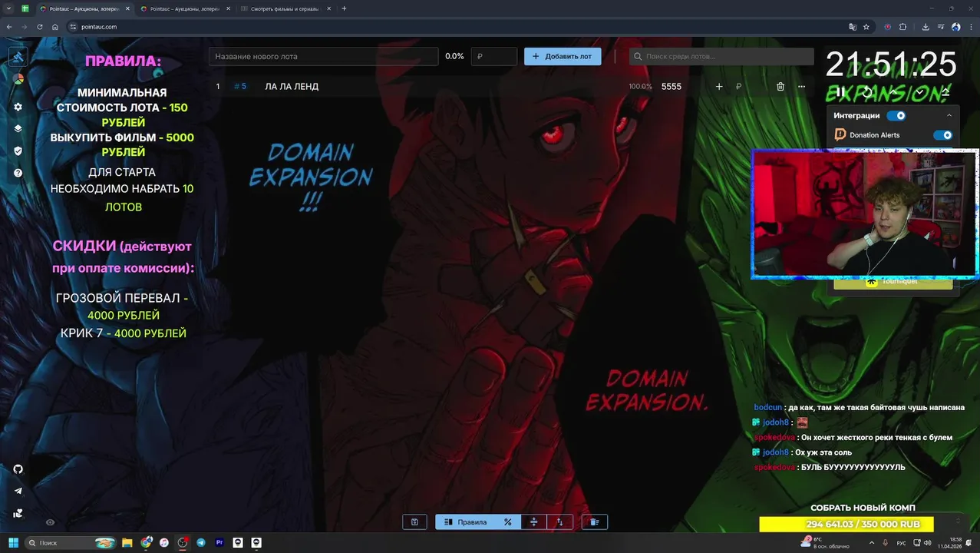
Task: Open the browser profile avatar
Action: tap(956, 27)
